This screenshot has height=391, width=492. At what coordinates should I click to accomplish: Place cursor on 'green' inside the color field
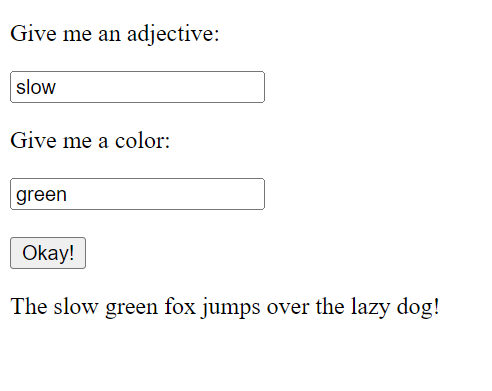coord(41,195)
